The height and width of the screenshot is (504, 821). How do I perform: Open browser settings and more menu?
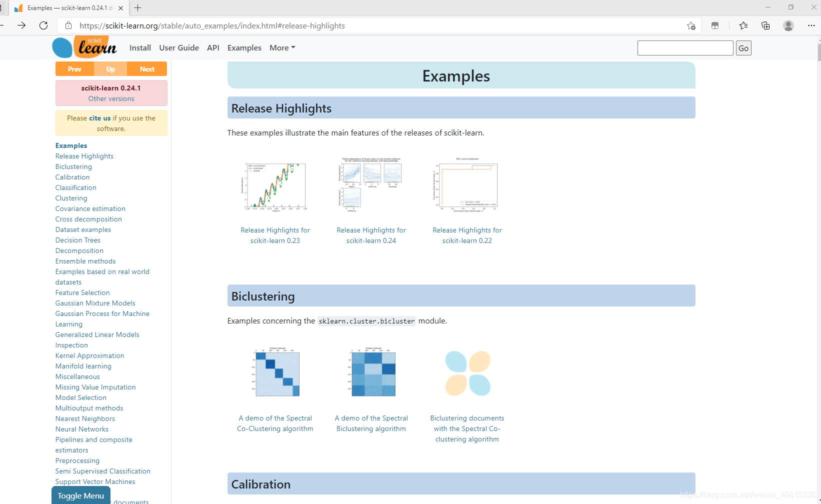point(811,25)
